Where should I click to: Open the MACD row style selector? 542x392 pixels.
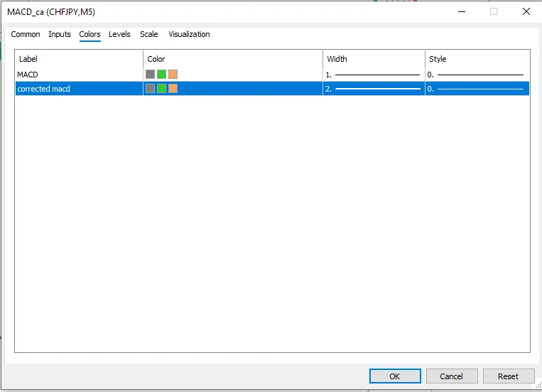477,75
